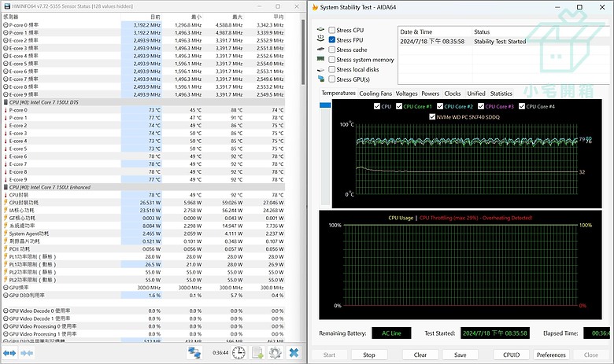Enable the Stress system memory checkbox
614x364 pixels.
click(x=331, y=60)
